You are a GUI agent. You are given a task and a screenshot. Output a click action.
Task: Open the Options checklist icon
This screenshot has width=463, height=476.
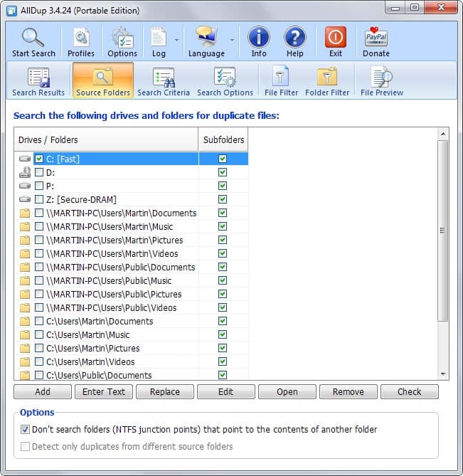coord(122,37)
